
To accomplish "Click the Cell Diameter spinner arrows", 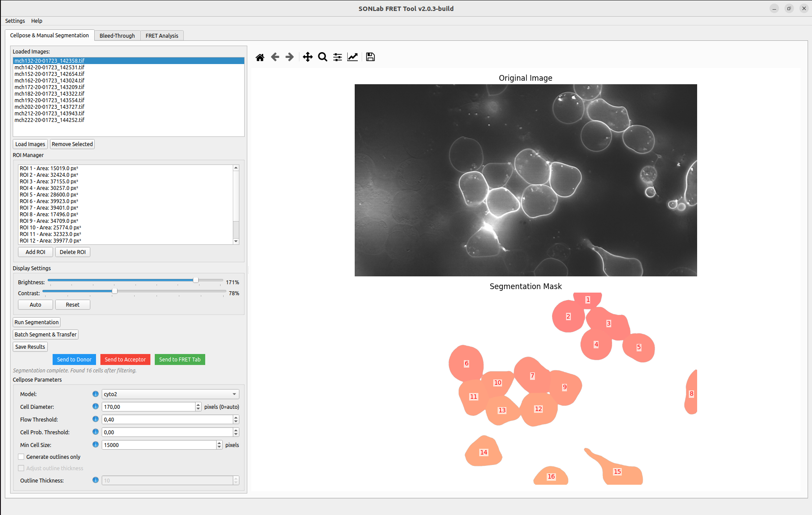I will [198, 407].
